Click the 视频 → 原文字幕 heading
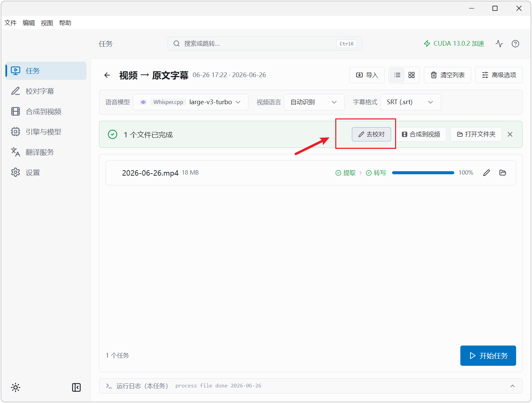The image size is (532, 403). pos(154,75)
